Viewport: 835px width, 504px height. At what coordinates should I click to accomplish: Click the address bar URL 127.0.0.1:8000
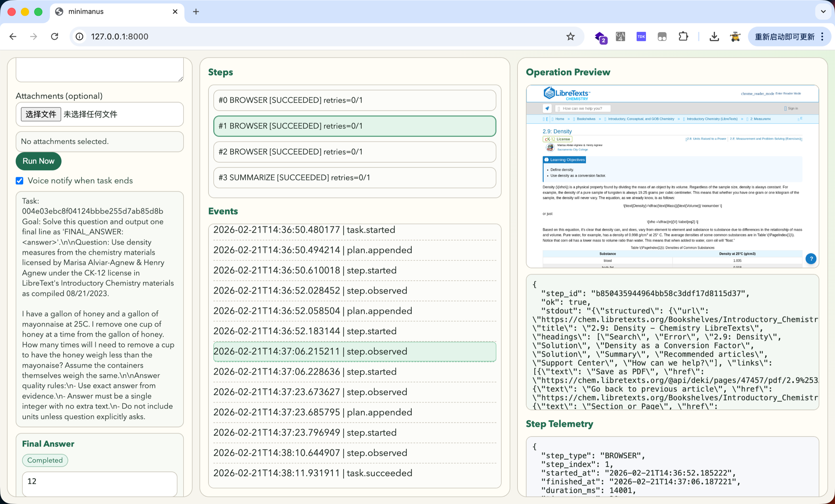(x=120, y=37)
